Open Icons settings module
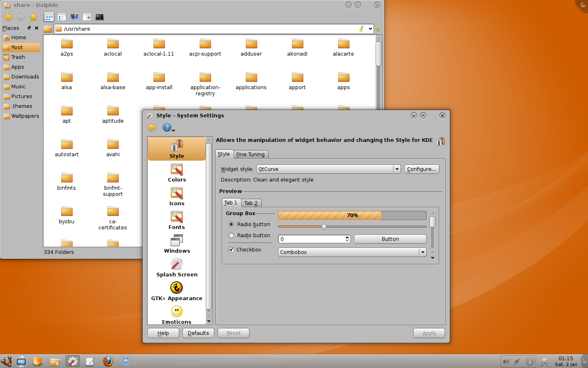The height and width of the screenshot is (368, 588). tap(177, 196)
